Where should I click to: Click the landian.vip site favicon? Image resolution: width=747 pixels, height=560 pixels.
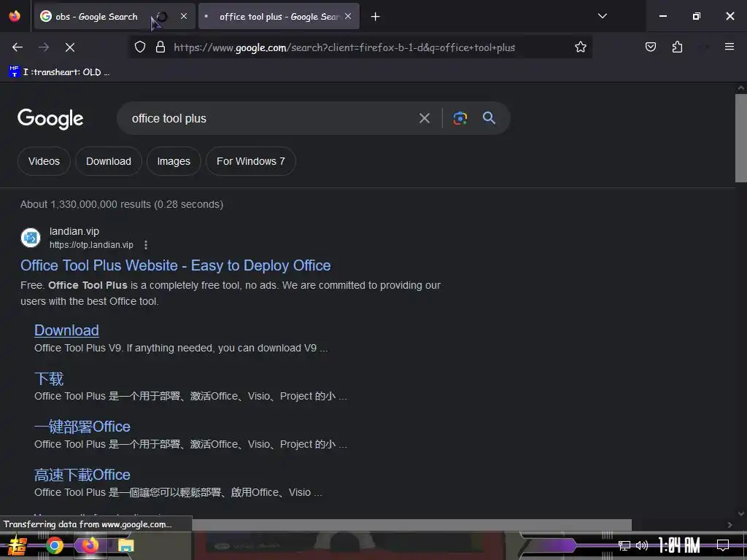click(x=31, y=238)
